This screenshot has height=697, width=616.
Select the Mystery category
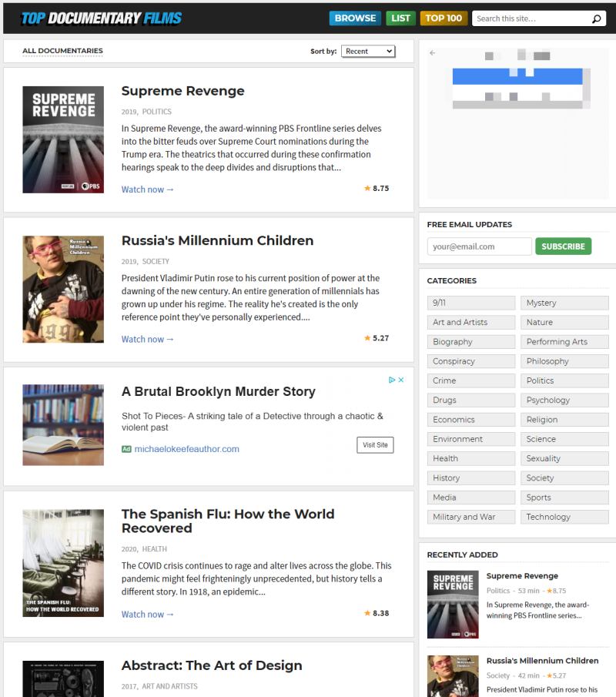[564, 303]
